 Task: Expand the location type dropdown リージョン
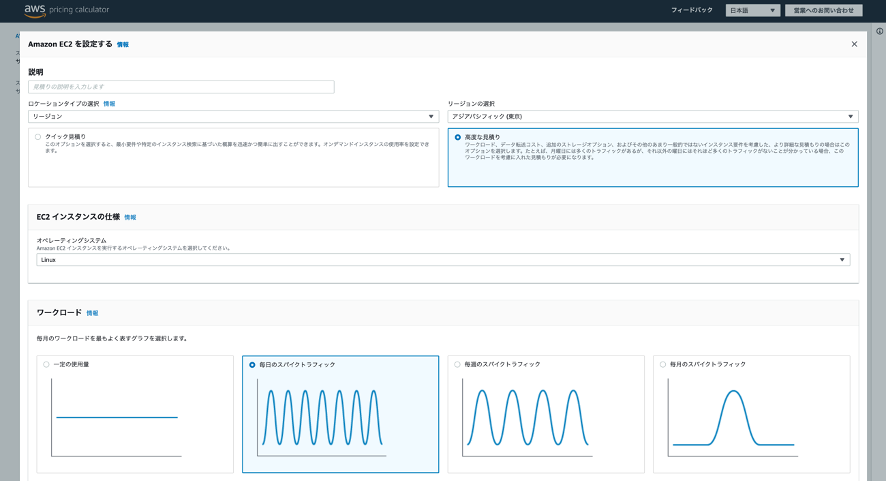click(233, 117)
